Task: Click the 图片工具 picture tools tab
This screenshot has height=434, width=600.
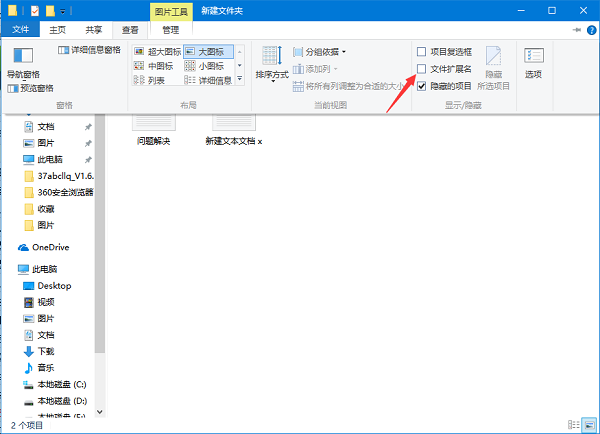Action: [171, 12]
